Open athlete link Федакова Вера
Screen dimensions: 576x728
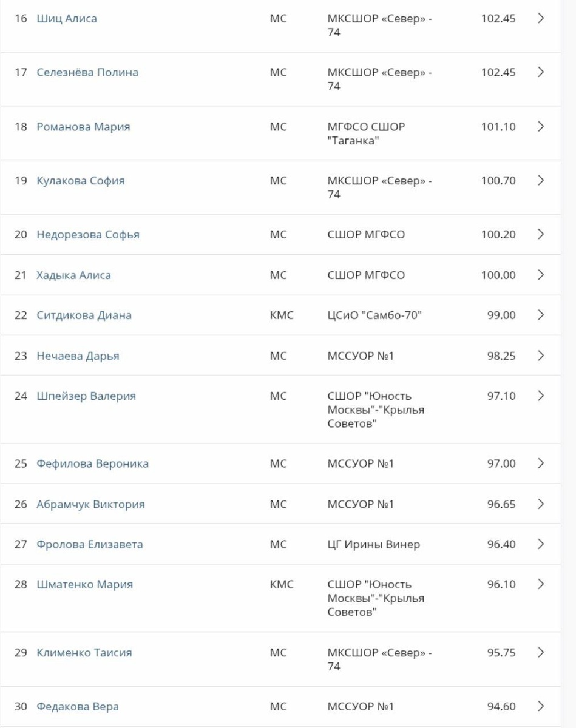pyautogui.click(x=77, y=706)
